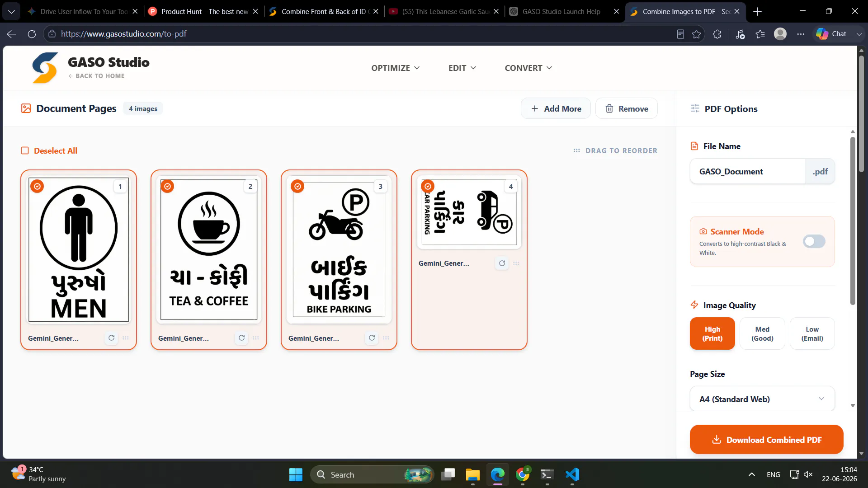Open the Windows Start menu

point(296,474)
